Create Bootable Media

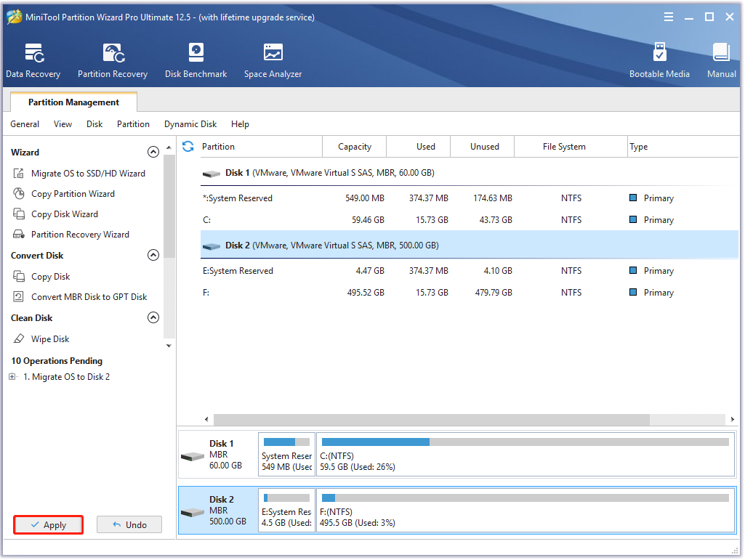click(659, 60)
